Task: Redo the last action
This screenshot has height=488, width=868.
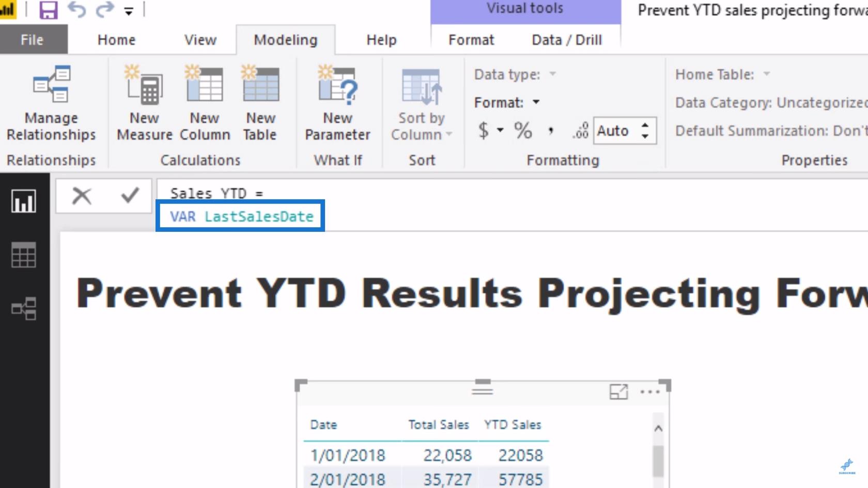Action: [x=105, y=10]
